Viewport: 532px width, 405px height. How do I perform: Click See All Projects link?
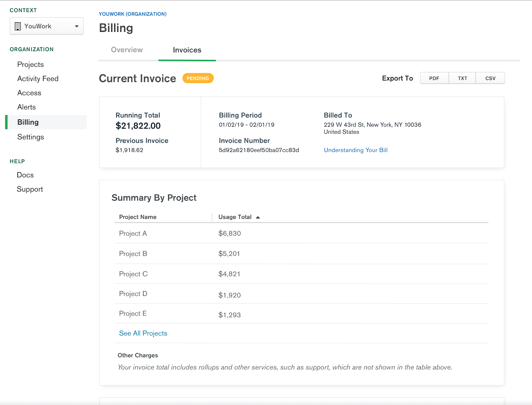click(143, 333)
